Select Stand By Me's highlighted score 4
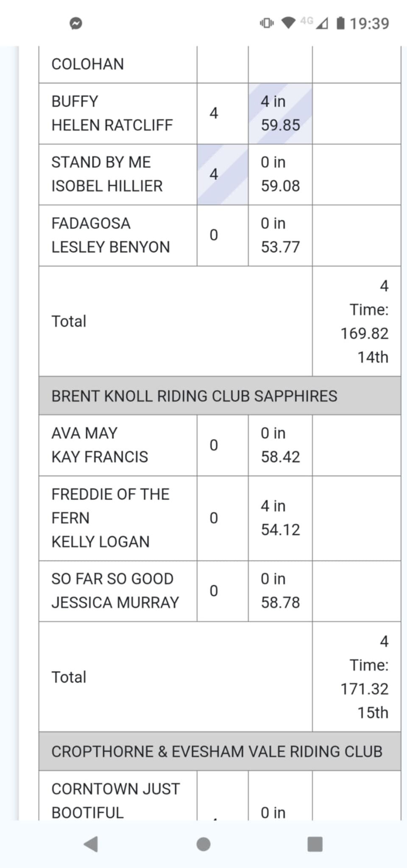Viewport: 407px width, 868px height. (223, 174)
